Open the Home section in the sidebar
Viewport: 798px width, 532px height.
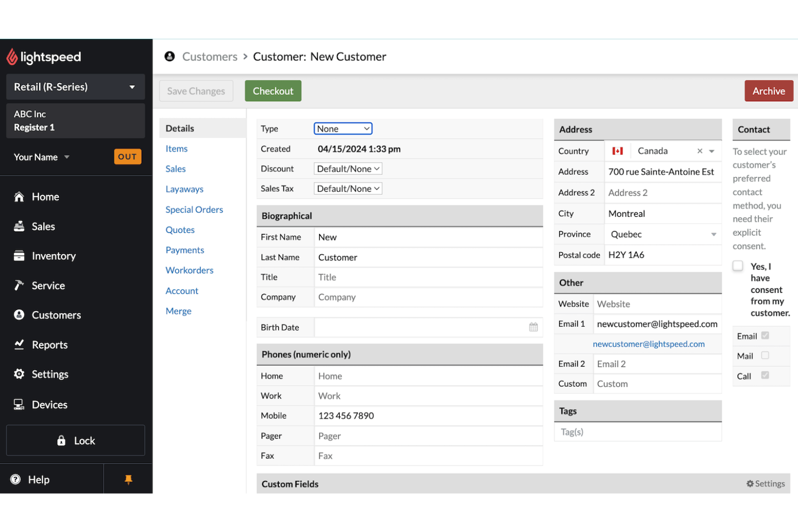[20, 197]
